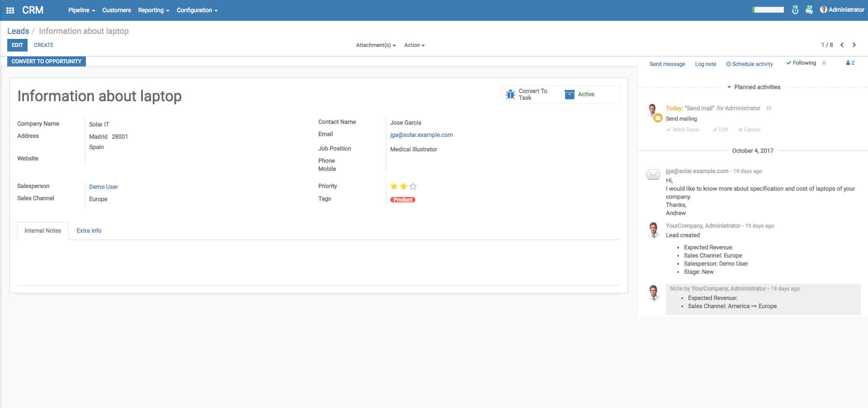
Task: Expand the Pipeline menu dropdown
Action: pos(81,10)
